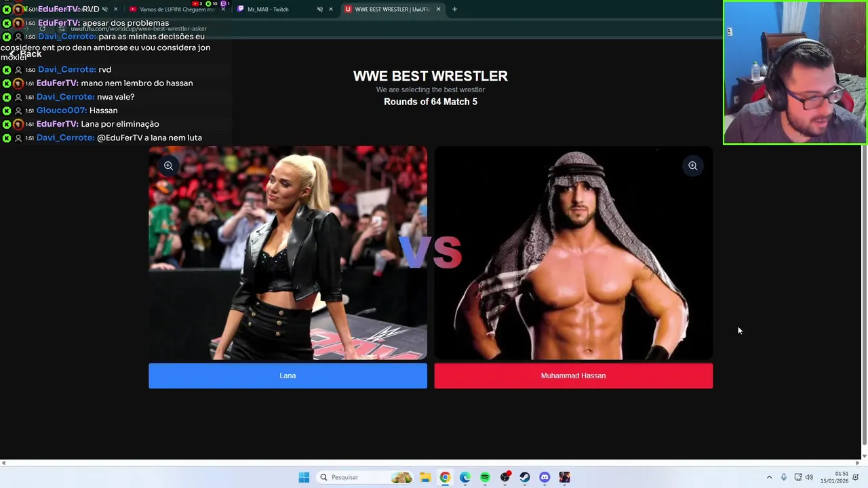Zoom into Muhammad Hassan's image with magnifier icon
Screen dimensions: 868x488
click(692, 165)
